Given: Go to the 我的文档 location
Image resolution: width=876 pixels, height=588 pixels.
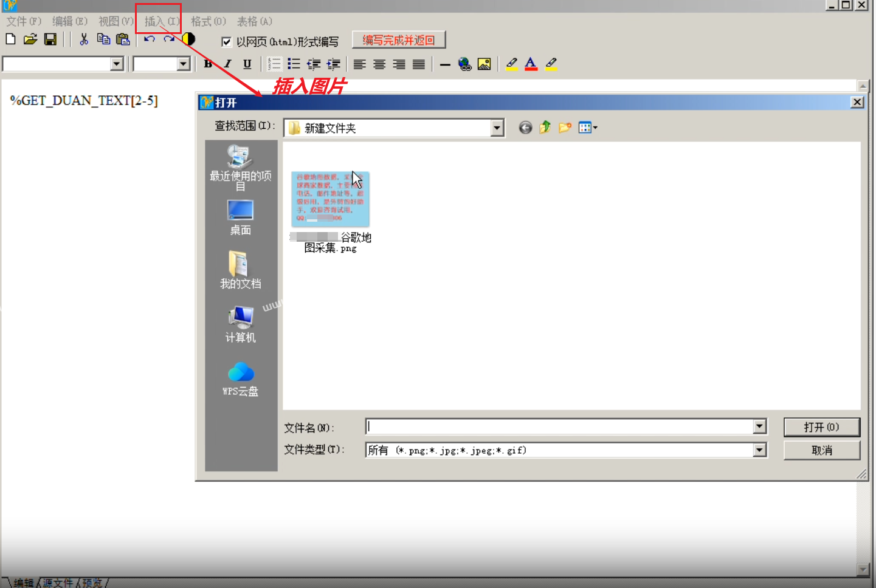Looking at the screenshot, I should click(x=241, y=270).
